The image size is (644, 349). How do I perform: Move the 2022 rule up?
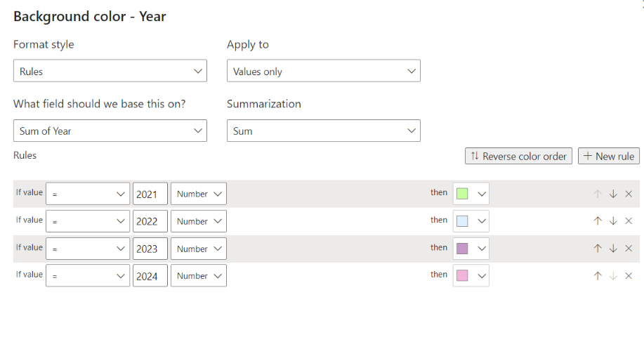click(598, 221)
